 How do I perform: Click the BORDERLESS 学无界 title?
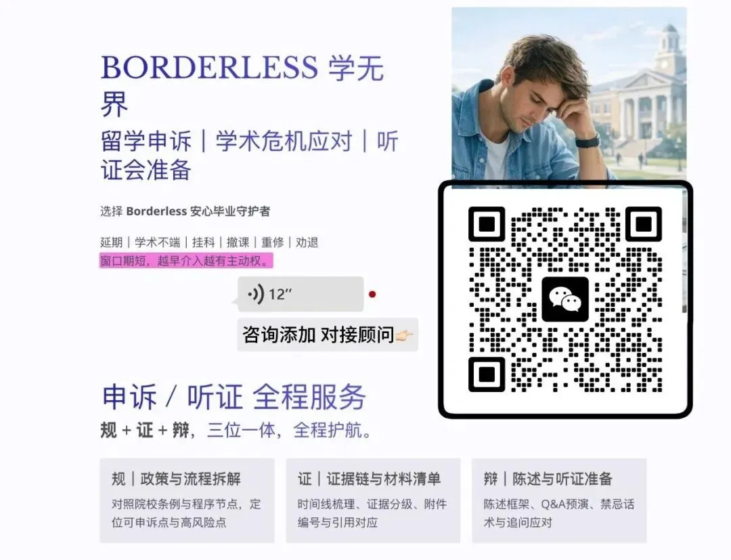tap(242, 85)
